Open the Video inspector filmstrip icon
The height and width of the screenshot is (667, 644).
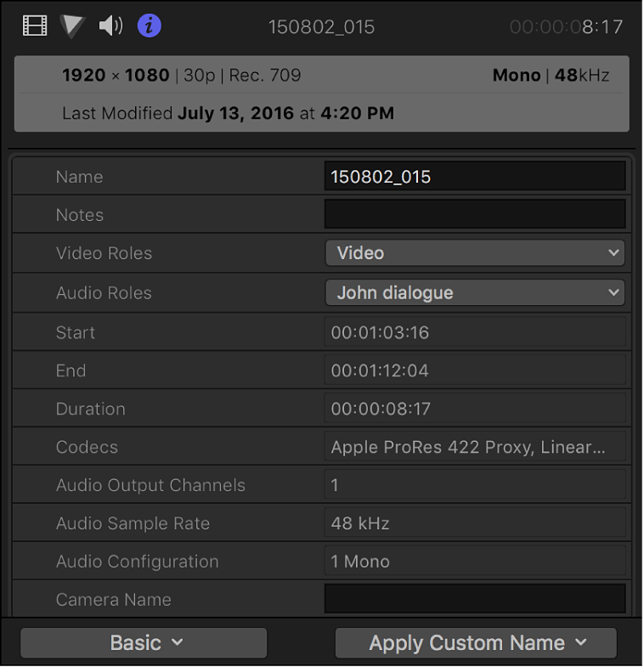click(35, 26)
